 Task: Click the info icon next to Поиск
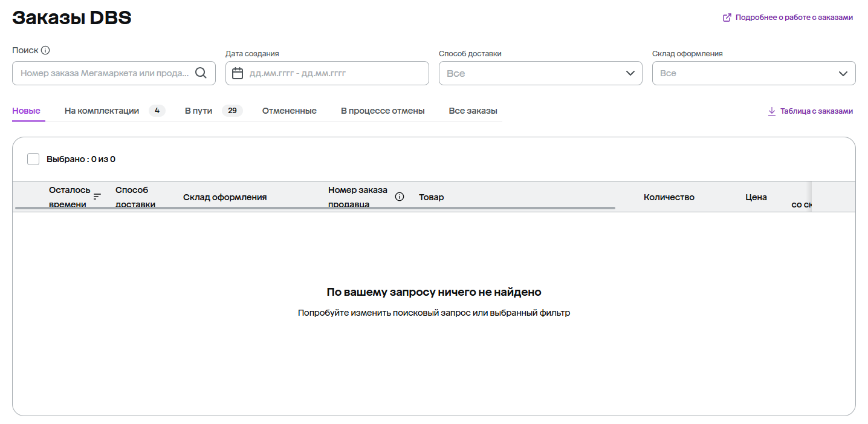tap(45, 50)
